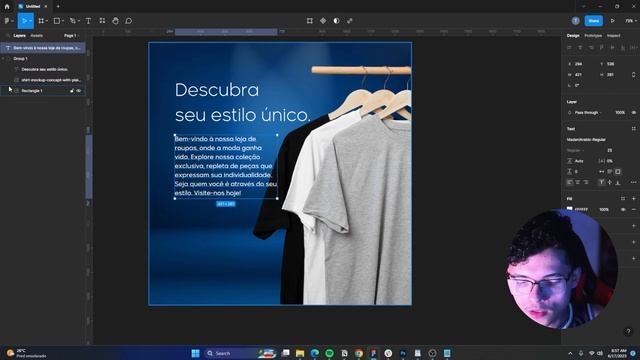The height and width of the screenshot is (360, 640).
Task: Click the user avatar in toolbar
Action: [576, 21]
